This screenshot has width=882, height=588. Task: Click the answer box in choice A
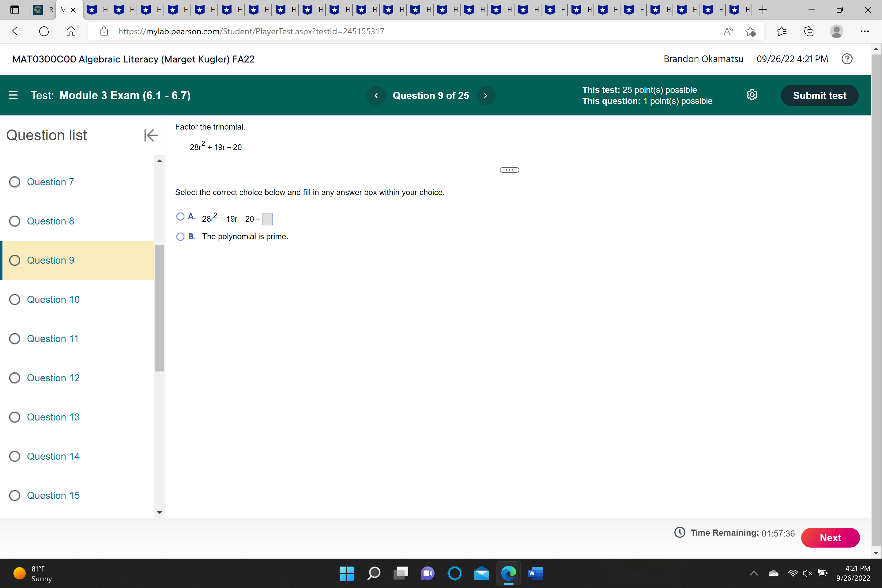[x=267, y=219]
